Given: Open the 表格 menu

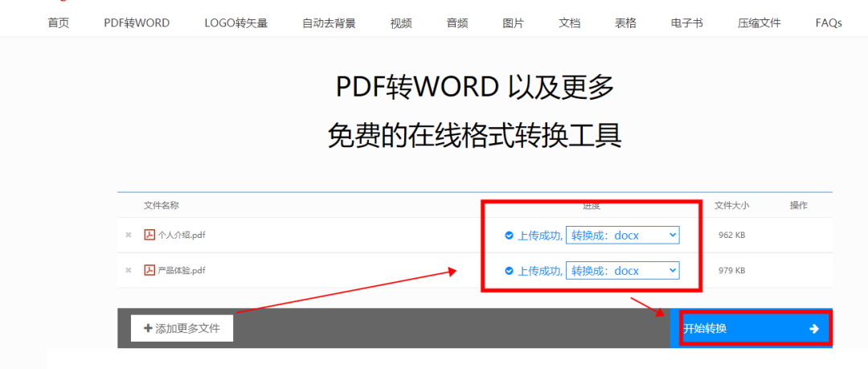Looking at the screenshot, I should tap(625, 23).
